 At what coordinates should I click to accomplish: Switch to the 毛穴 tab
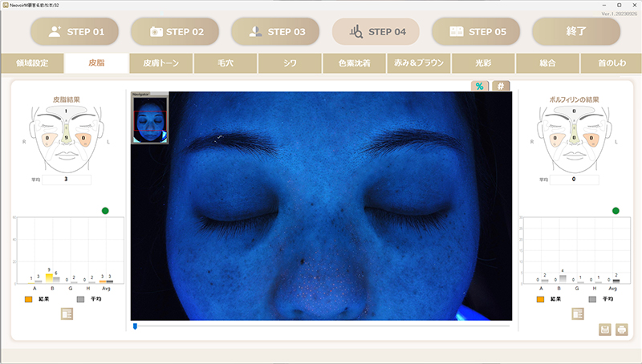click(x=226, y=63)
